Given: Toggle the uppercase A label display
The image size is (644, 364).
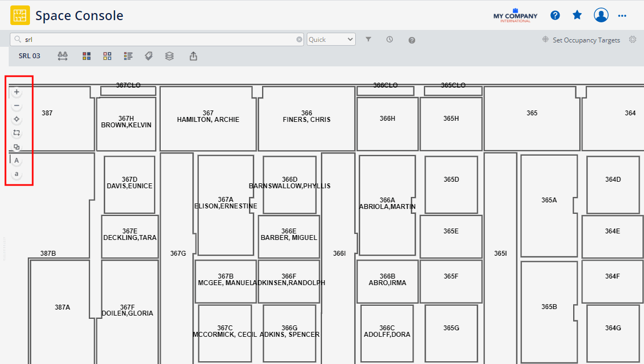Looking at the screenshot, I should 16,160.
